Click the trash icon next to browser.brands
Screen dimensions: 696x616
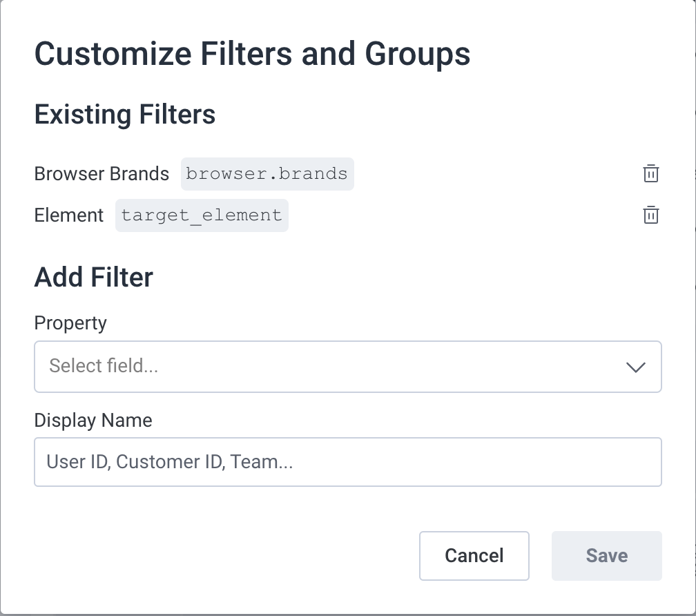[651, 173]
